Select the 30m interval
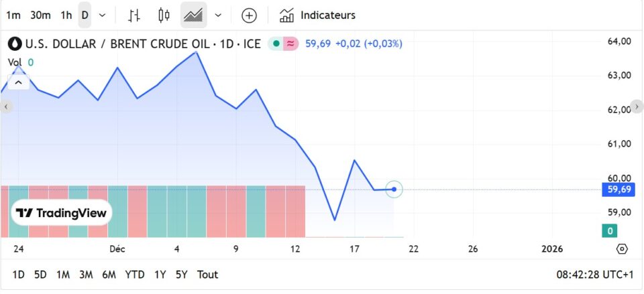The width and height of the screenshot is (644, 294). 40,15
